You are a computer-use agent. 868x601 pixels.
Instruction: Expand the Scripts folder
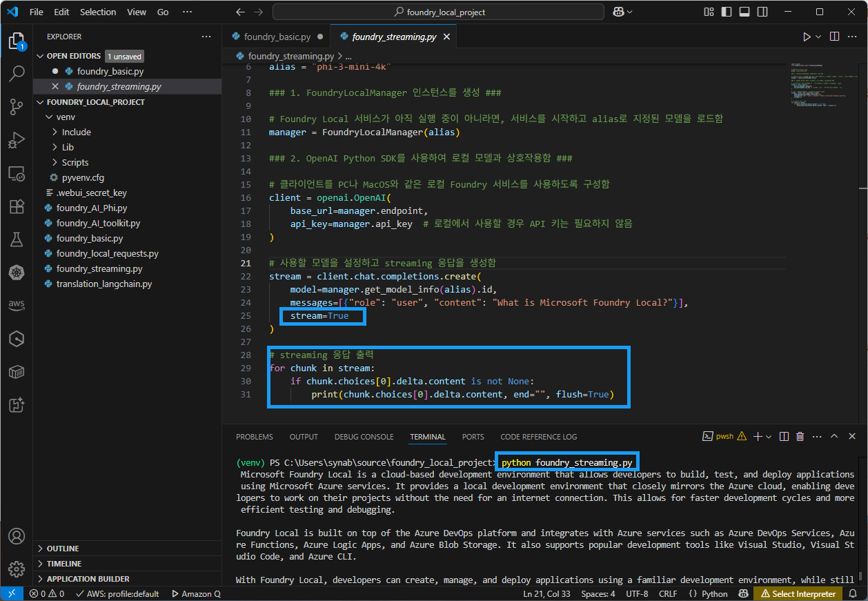pos(127,162)
